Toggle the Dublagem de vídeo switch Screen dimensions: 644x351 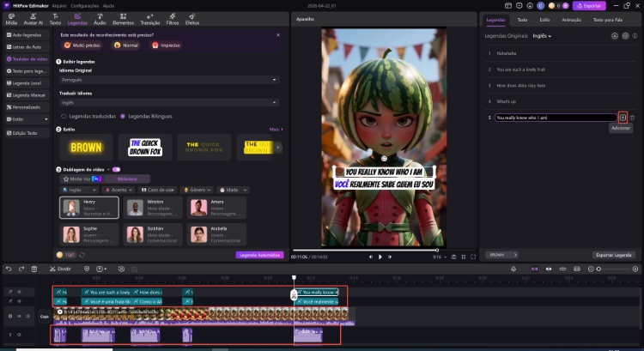coord(116,170)
